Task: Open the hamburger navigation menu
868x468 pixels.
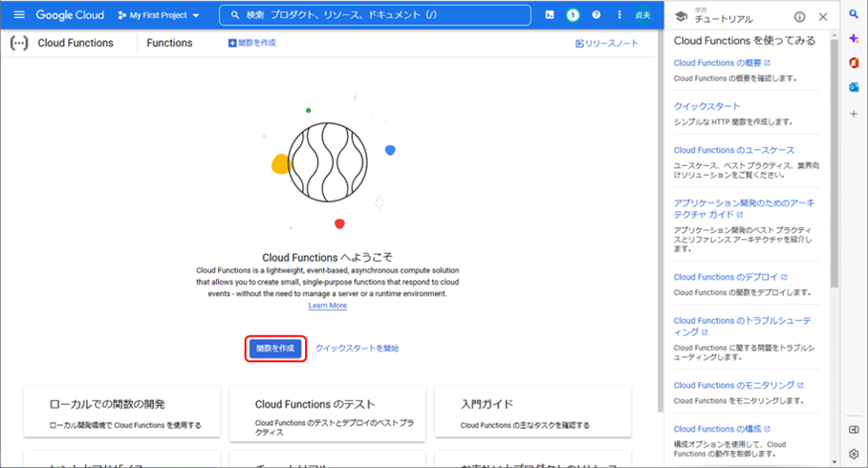Action: coord(19,15)
